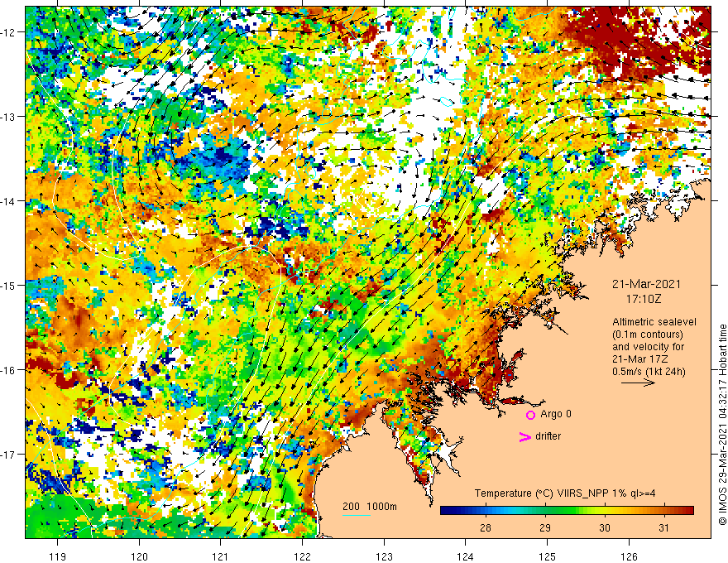Click the magenta Argo circle legend symbol
Screen dimensions: 728x563
click(530, 415)
